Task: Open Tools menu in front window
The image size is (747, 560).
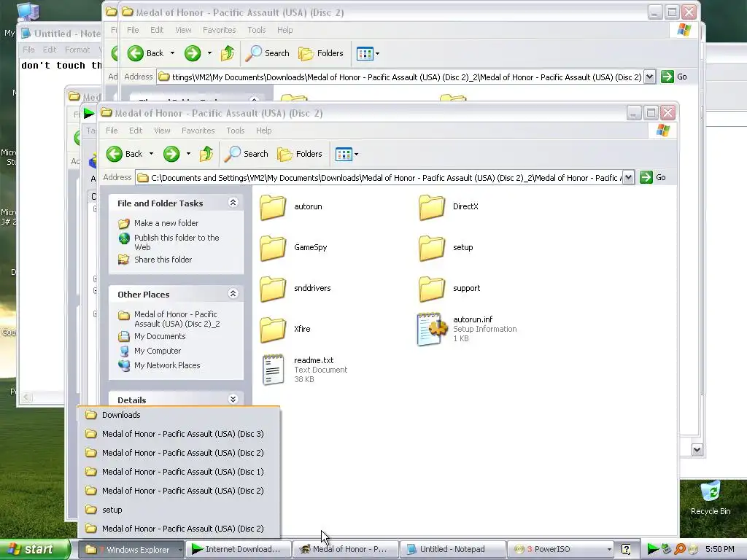Action: coord(236,131)
